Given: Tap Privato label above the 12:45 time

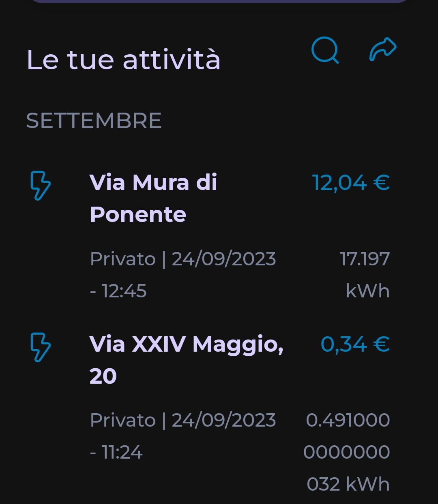Looking at the screenshot, I should point(123,259).
